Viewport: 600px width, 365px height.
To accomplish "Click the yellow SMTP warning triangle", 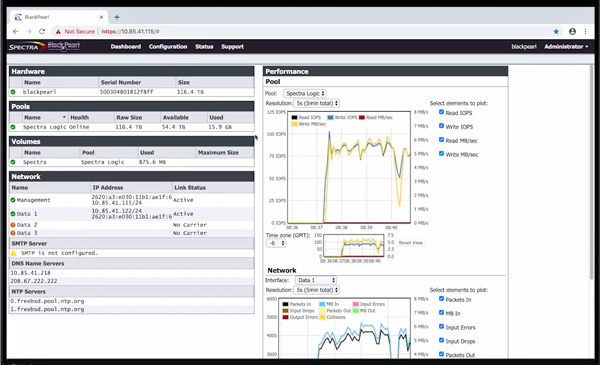I will tap(14, 253).
